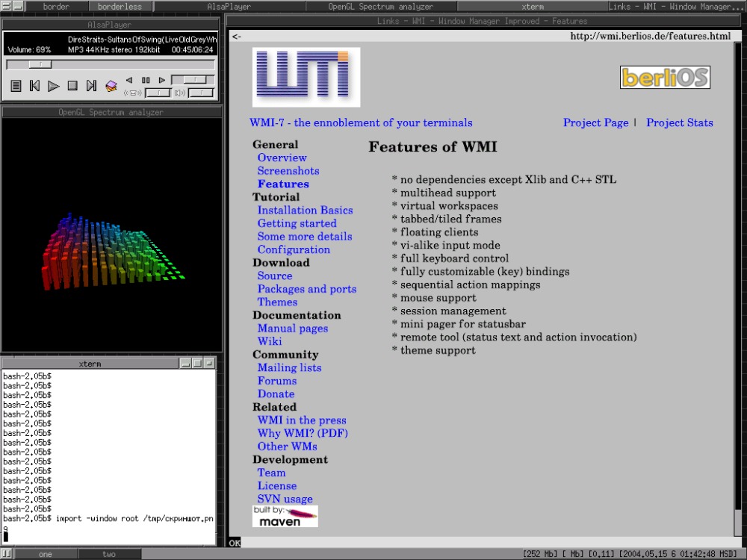
Task: Switch to workspace 'one'
Action: click(46, 554)
